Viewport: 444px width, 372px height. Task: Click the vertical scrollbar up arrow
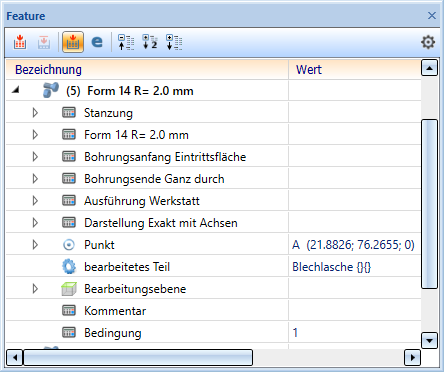pyautogui.click(x=429, y=68)
